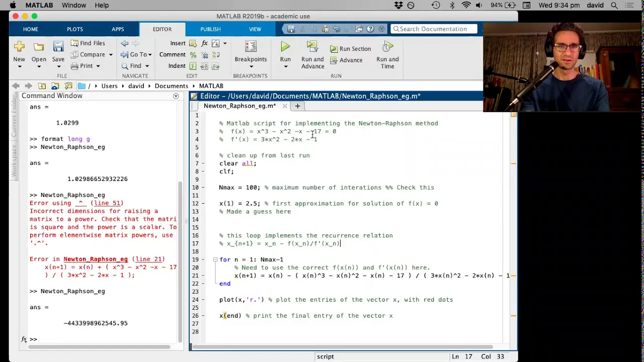Click the Newton_Raphson_eg.m* editor tab
This screenshot has height=362, width=644.
tap(239, 106)
